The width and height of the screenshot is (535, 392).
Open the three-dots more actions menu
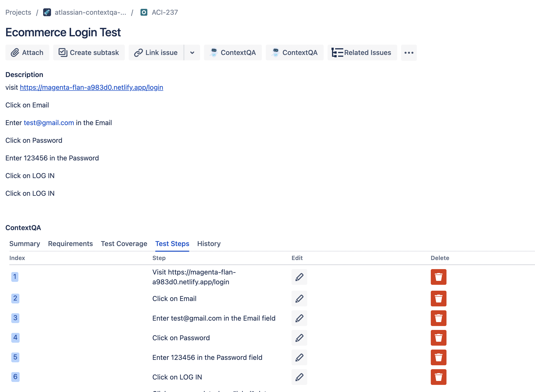click(x=409, y=52)
